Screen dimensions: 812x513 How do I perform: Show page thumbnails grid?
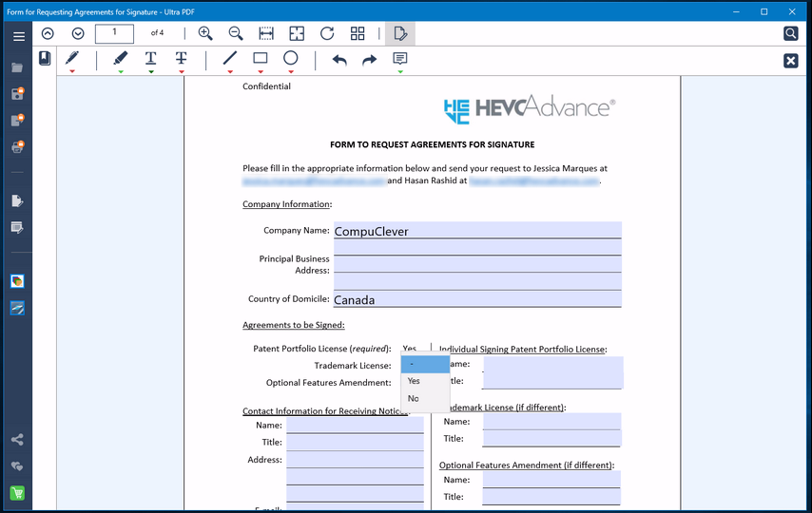358,33
